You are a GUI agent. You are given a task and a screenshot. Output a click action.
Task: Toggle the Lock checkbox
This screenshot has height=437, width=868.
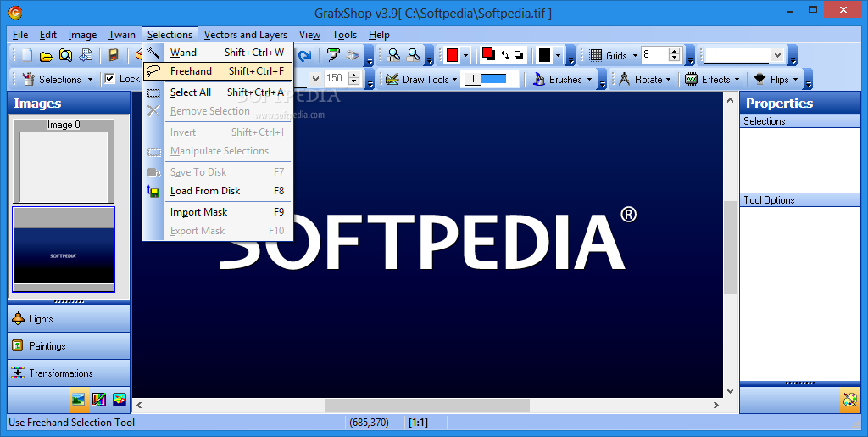tap(109, 79)
